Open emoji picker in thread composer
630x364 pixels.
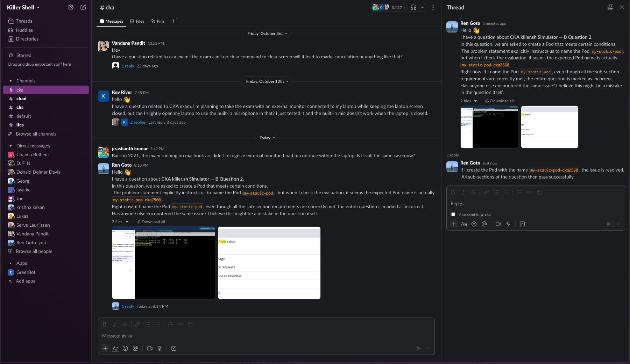[474, 224]
